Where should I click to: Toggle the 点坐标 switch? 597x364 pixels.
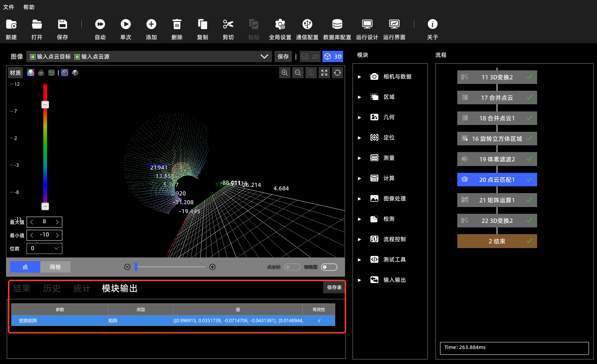pyautogui.click(x=292, y=267)
